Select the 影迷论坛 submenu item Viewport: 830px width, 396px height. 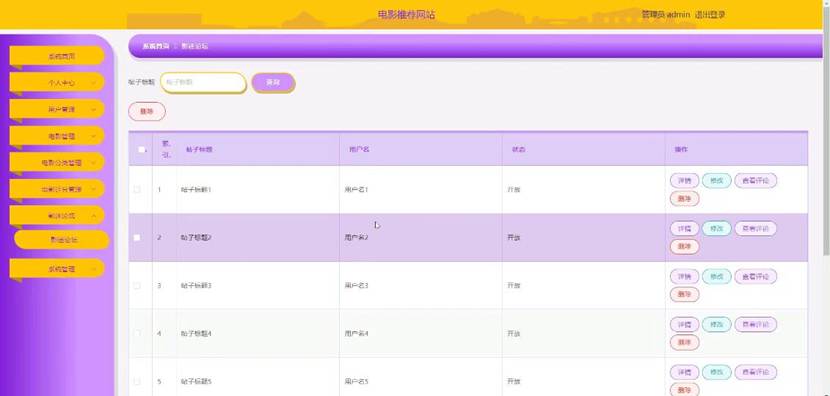pos(62,240)
